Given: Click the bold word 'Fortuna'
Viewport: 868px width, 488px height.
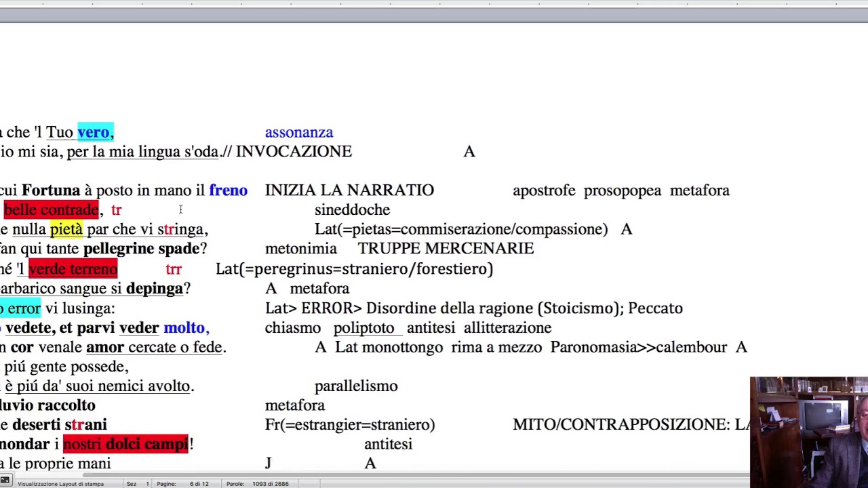Looking at the screenshot, I should click(x=51, y=190).
